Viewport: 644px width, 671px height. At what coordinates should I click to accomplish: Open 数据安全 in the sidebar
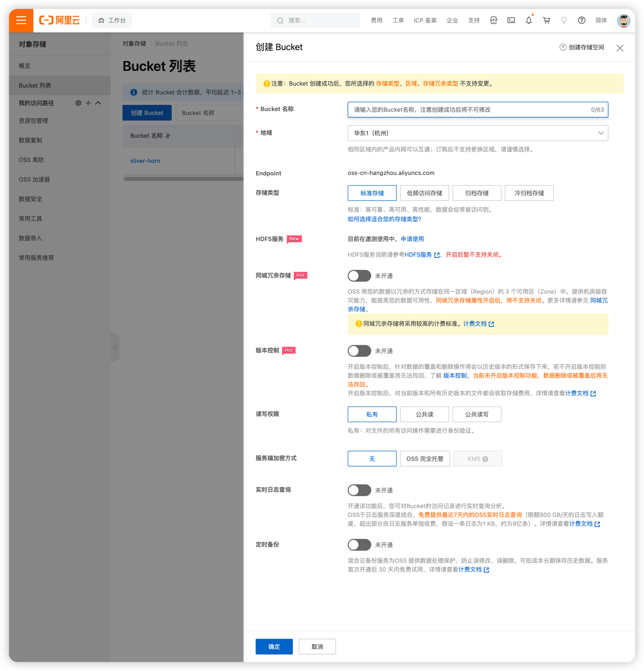point(30,199)
